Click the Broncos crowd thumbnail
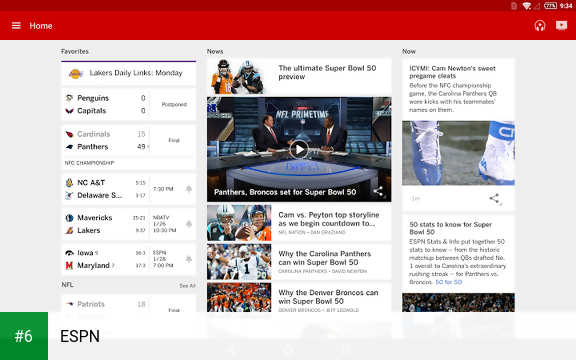The width and height of the screenshot is (576, 360). click(239, 298)
